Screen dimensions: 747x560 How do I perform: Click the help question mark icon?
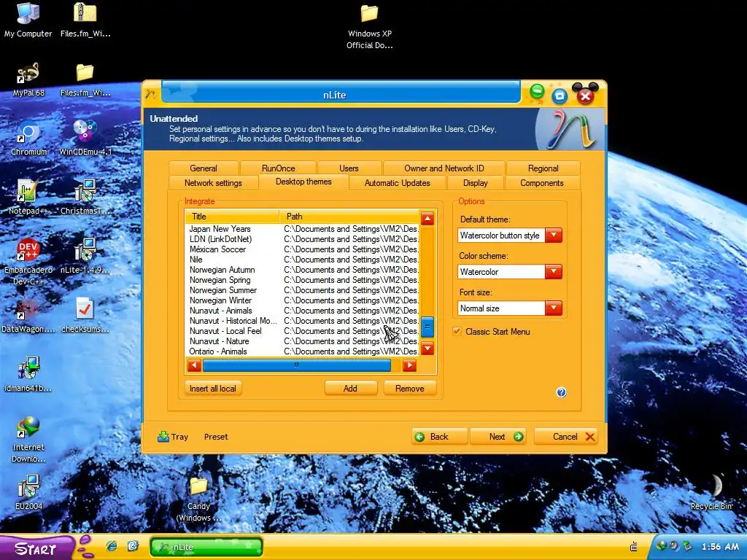pyautogui.click(x=561, y=392)
